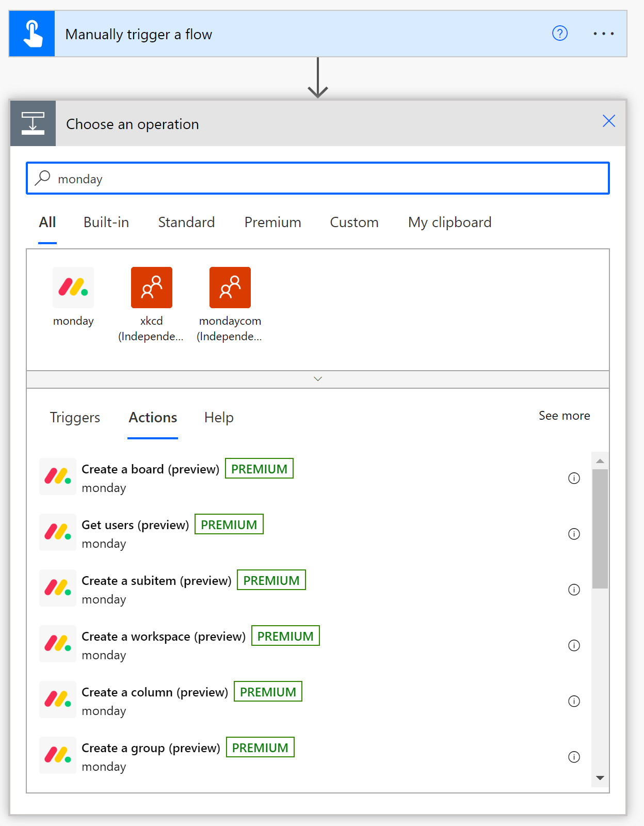Select the monday connector icon
Image resolution: width=644 pixels, height=826 pixels.
click(73, 288)
